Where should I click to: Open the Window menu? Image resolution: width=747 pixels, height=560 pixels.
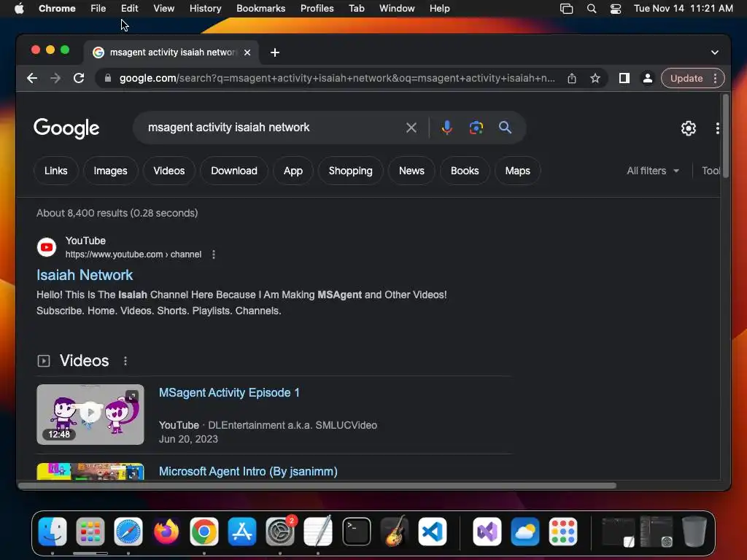pyautogui.click(x=397, y=9)
